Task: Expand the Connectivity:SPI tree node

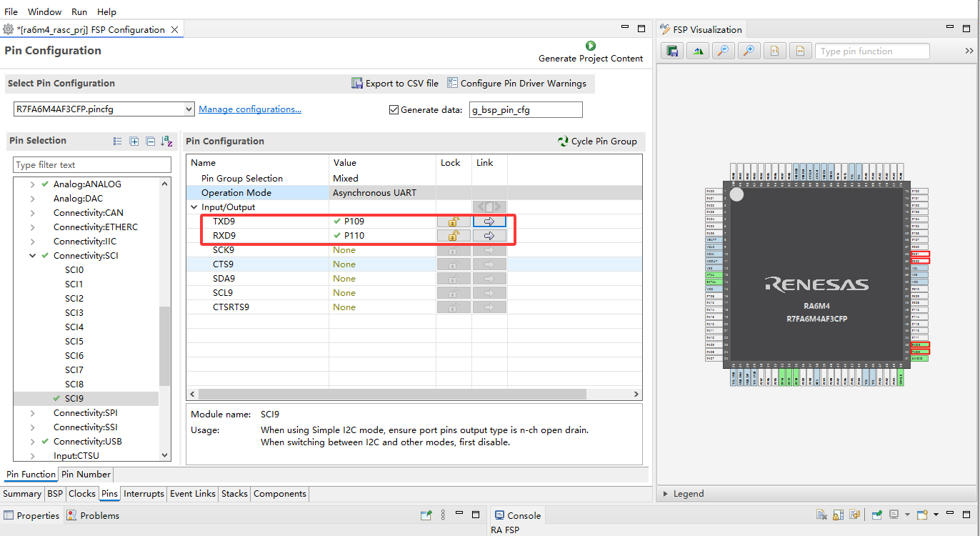Action: coord(33,413)
